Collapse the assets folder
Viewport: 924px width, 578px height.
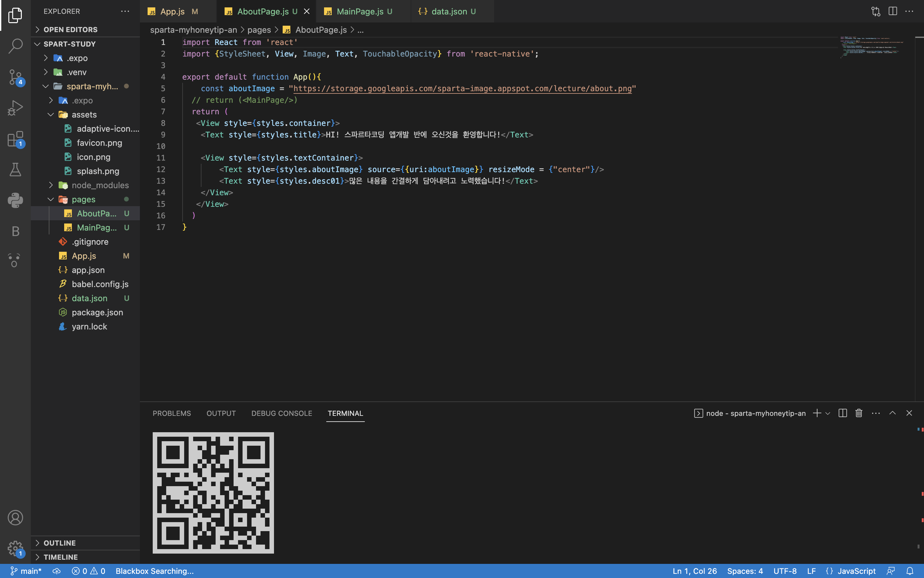click(86, 115)
